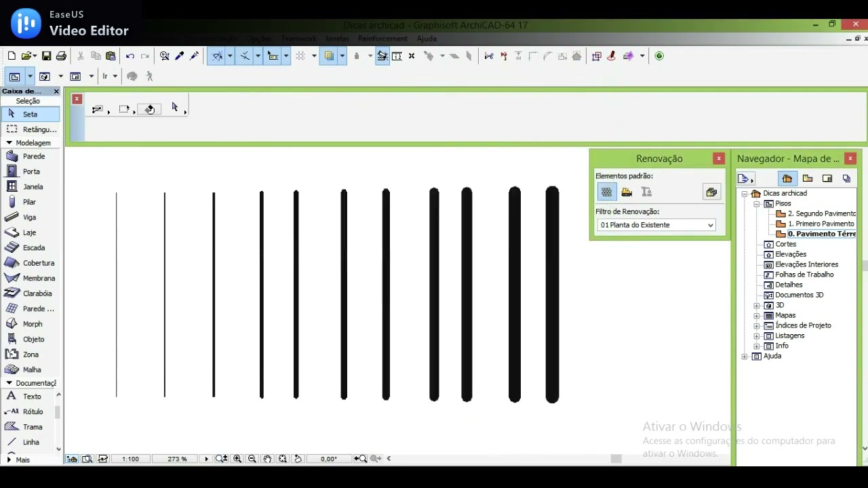This screenshot has width=868, height=488.
Task: Expand the Índices de Projeto node
Action: point(757,325)
